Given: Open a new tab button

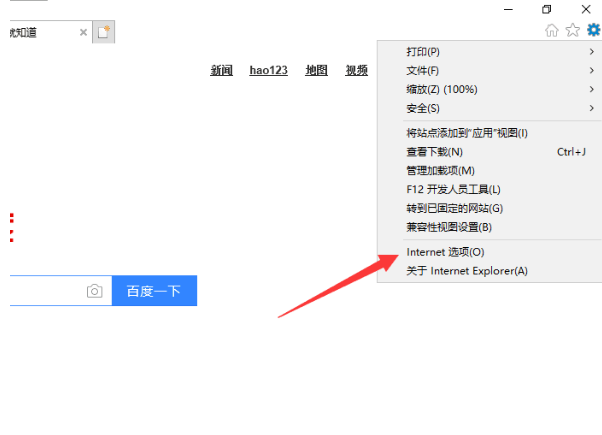Looking at the screenshot, I should pos(104,32).
